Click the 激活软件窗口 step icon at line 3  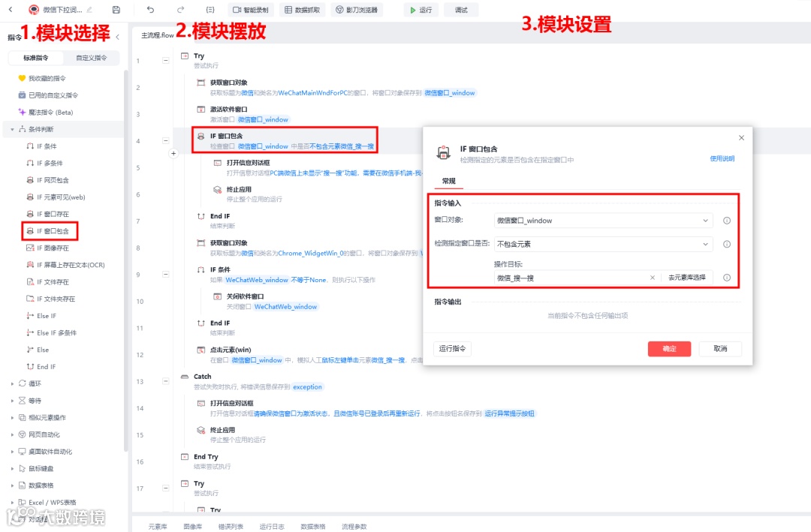point(200,109)
